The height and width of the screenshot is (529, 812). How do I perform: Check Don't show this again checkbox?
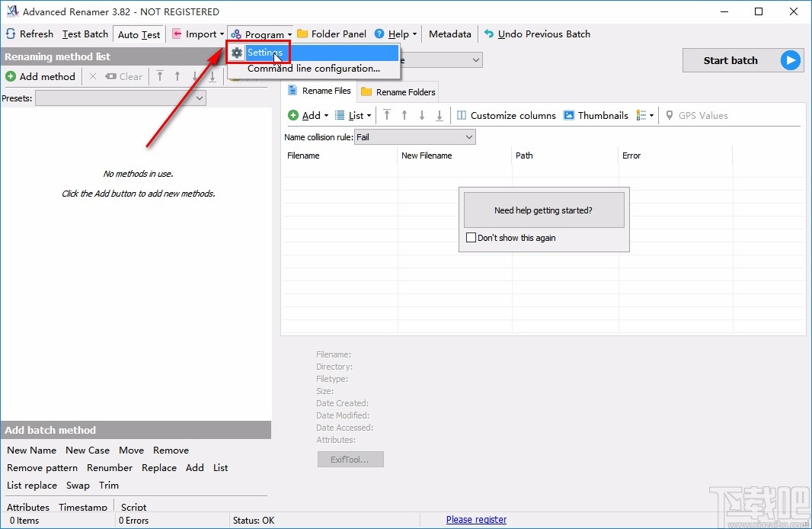472,238
